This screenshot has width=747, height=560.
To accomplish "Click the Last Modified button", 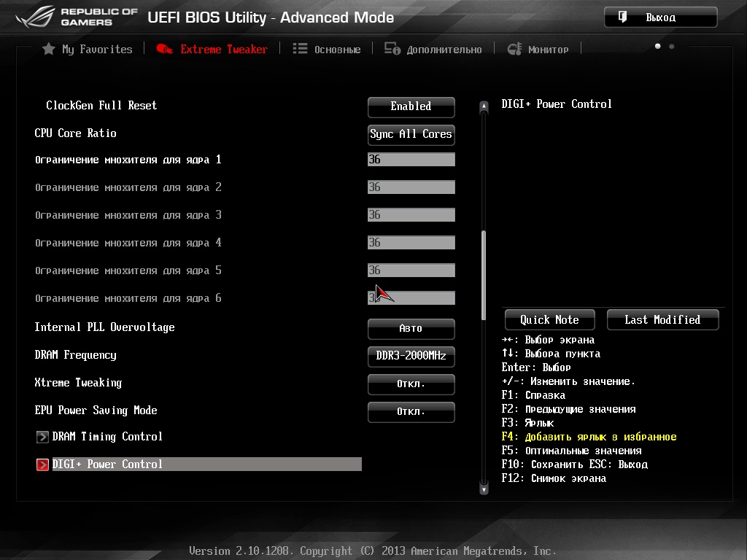I will pyautogui.click(x=662, y=319).
